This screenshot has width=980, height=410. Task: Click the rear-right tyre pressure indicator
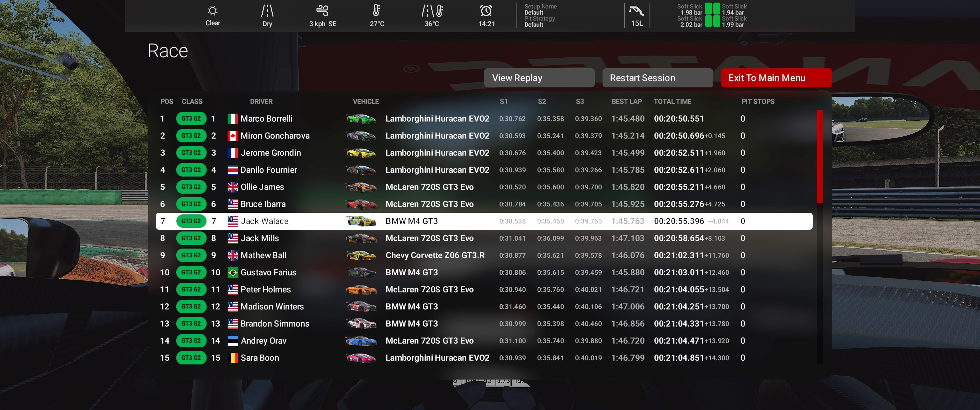point(716,21)
